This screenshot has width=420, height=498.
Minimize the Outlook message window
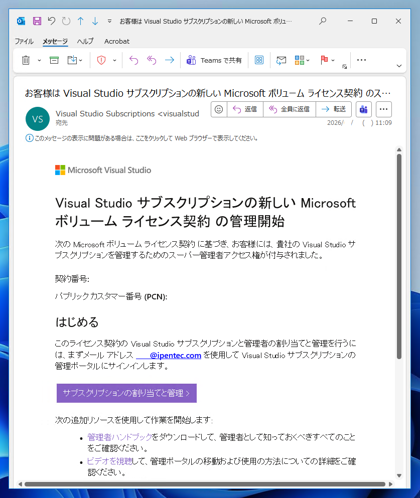click(350, 21)
